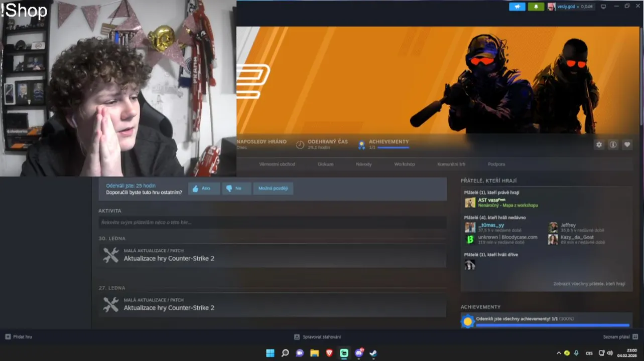This screenshot has width=644, height=361.
Task: Open the green streaming app in taskbar
Action: click(344, 353)
